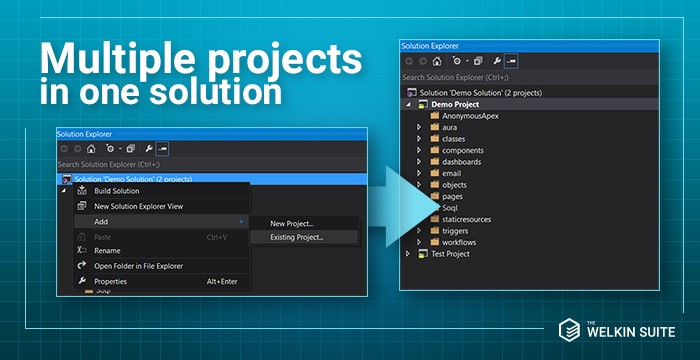700x360 pixels.
Task: Toggle Preview Selected Items in context-menu panel
Action: [x=162, y=149]
